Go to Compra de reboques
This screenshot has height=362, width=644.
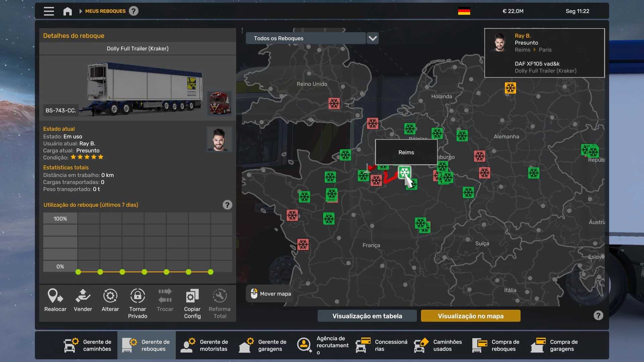496,345
